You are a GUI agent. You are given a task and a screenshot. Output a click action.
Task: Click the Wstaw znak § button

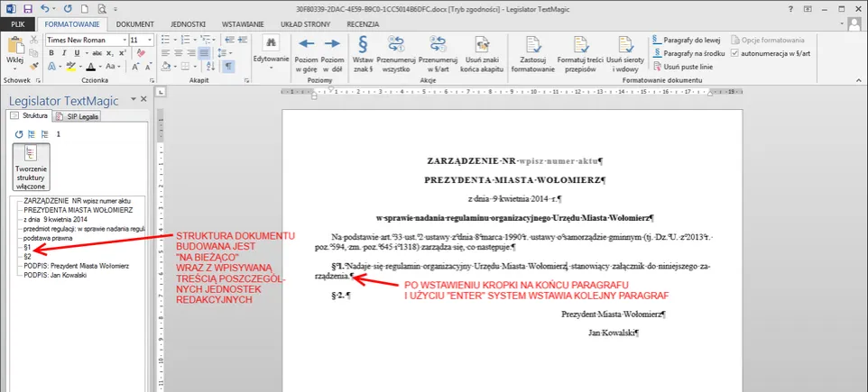click(363, 54)
